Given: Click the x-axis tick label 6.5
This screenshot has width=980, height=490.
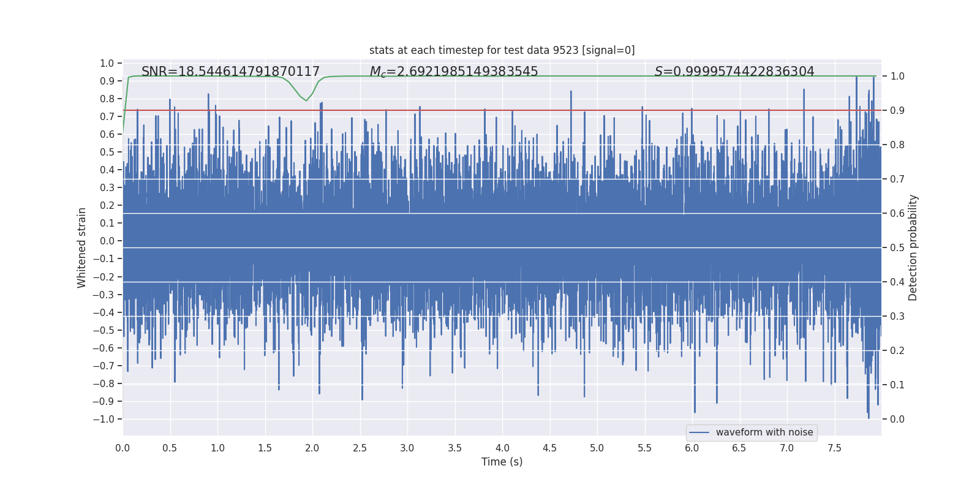Looking at the screenshot, I should coord(739,448).
